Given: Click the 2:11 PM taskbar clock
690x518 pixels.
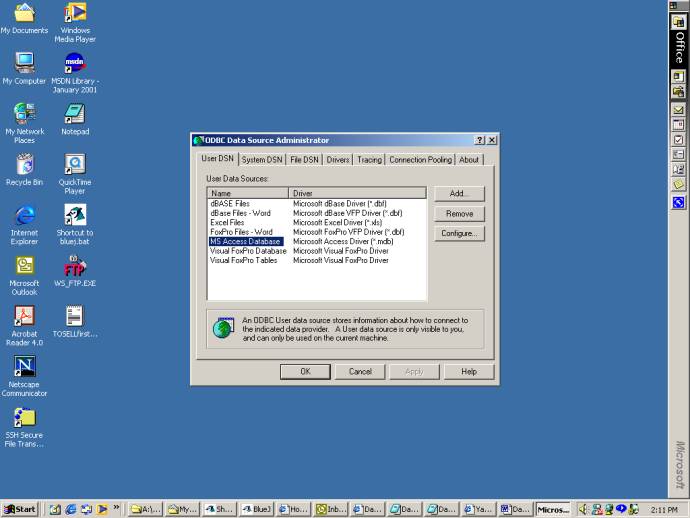Looking at the screenshot, I should click(664, 510).
